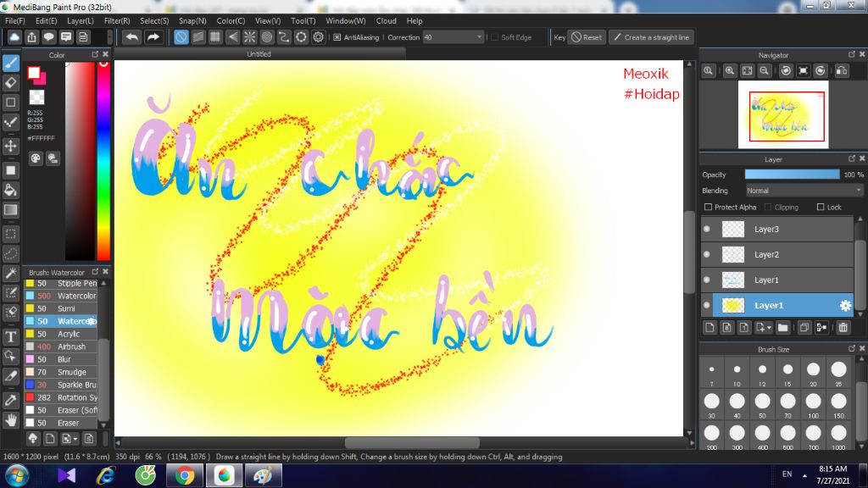The image size is (868, 488).
Task: Select the Text tool
Action: pyautogui.click(x=10, y=336)
